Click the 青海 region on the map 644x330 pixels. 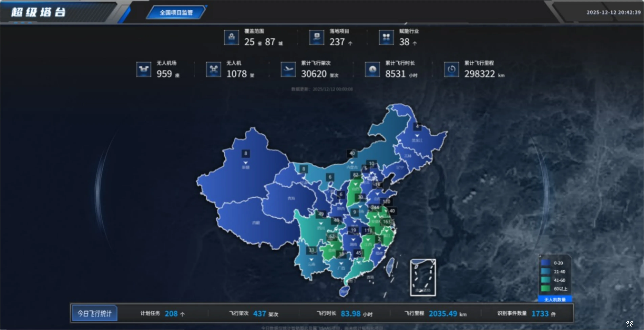click(x=291, y=198)
